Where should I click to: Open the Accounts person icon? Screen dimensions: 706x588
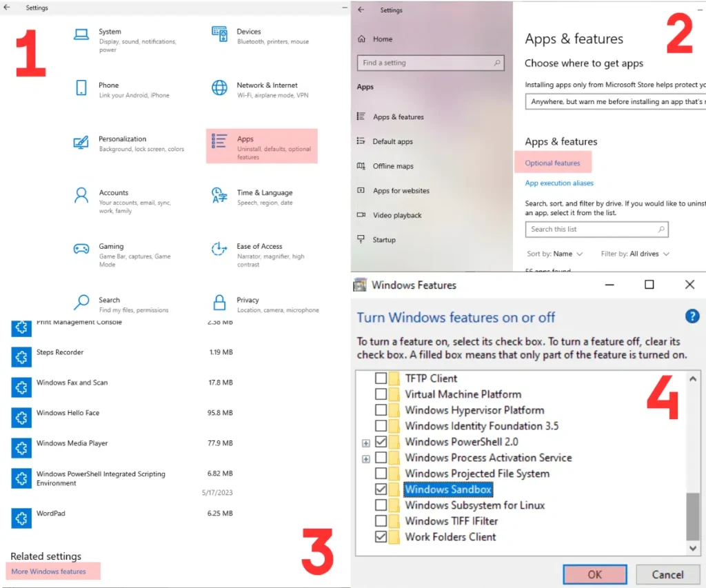point(81,195)
